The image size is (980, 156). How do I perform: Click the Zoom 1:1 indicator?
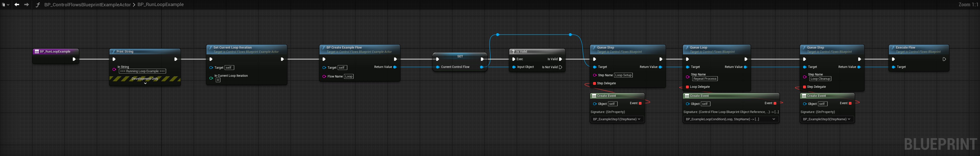[x=967, y=5]
